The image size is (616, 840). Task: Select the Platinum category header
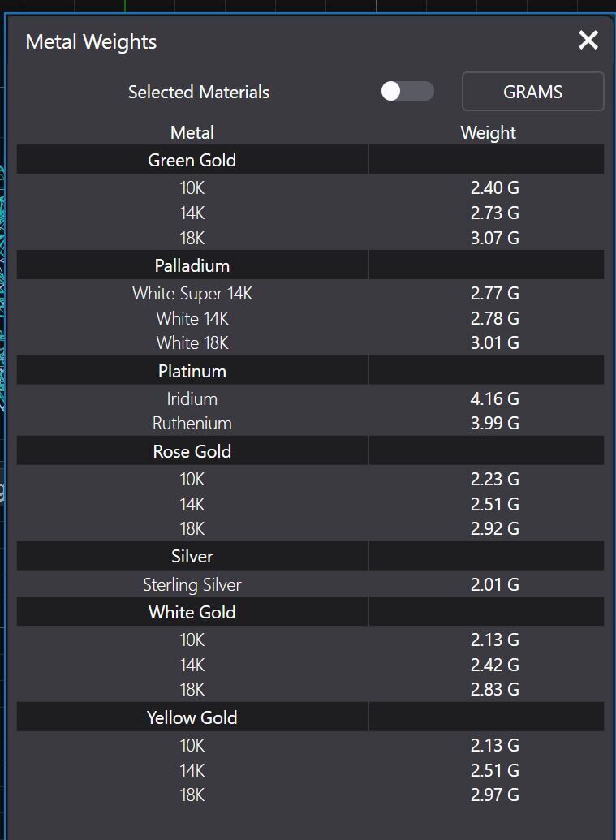[192, 371]
